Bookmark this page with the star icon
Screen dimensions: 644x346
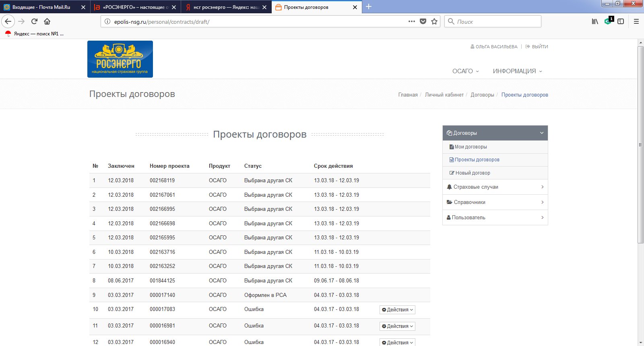(434, 21)
